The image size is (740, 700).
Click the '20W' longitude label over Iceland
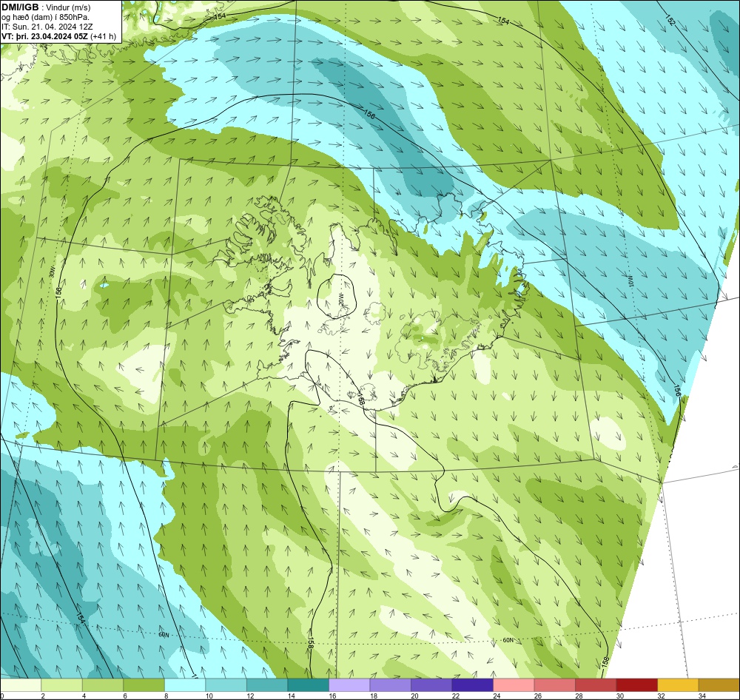[340, 298]
